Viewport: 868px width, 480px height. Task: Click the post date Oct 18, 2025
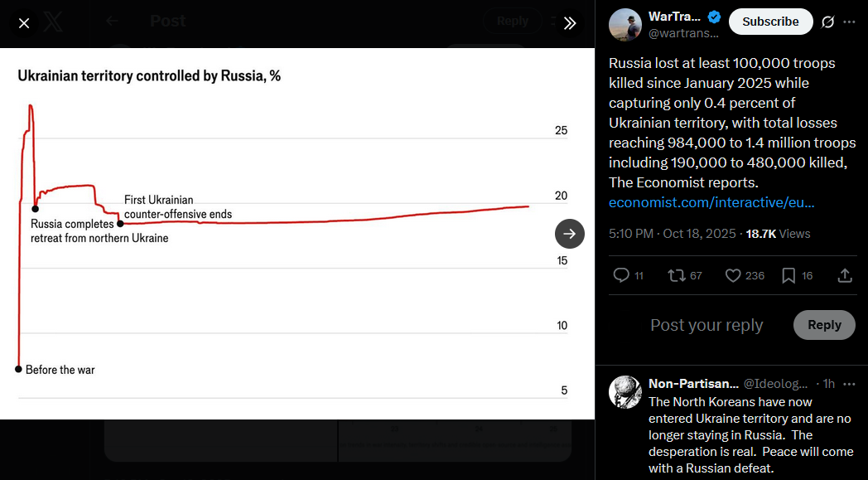672,234
